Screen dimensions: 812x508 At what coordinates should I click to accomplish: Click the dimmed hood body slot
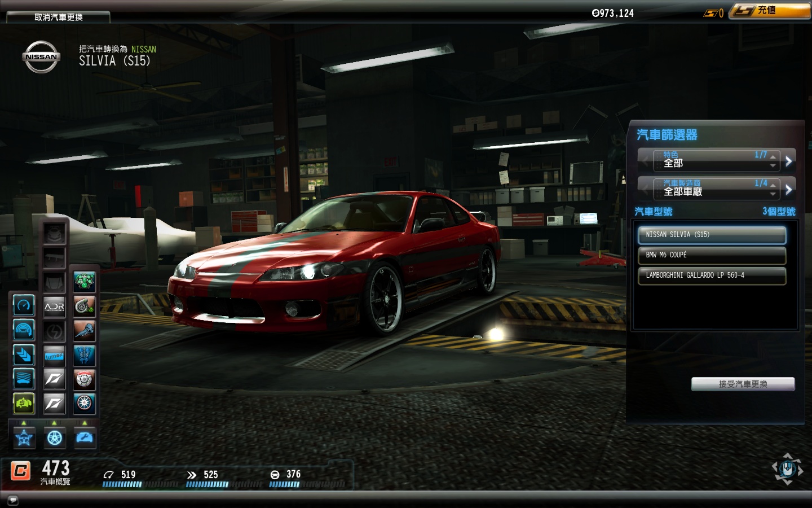click(55, 282)
